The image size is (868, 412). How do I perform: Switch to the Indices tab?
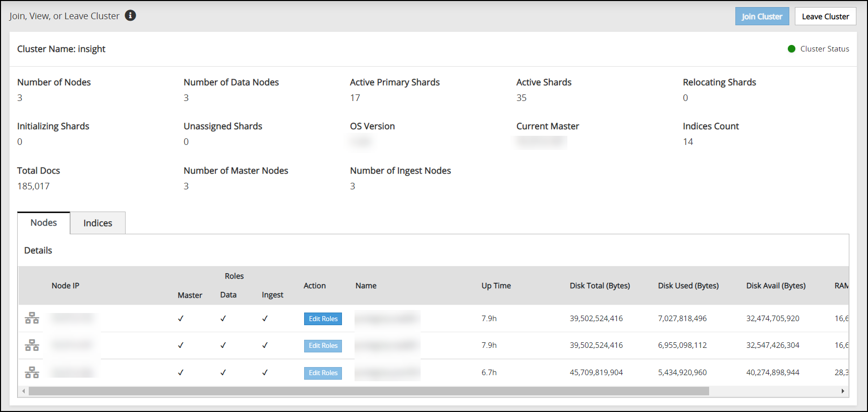pyautogui.click(x=98, y=223)
